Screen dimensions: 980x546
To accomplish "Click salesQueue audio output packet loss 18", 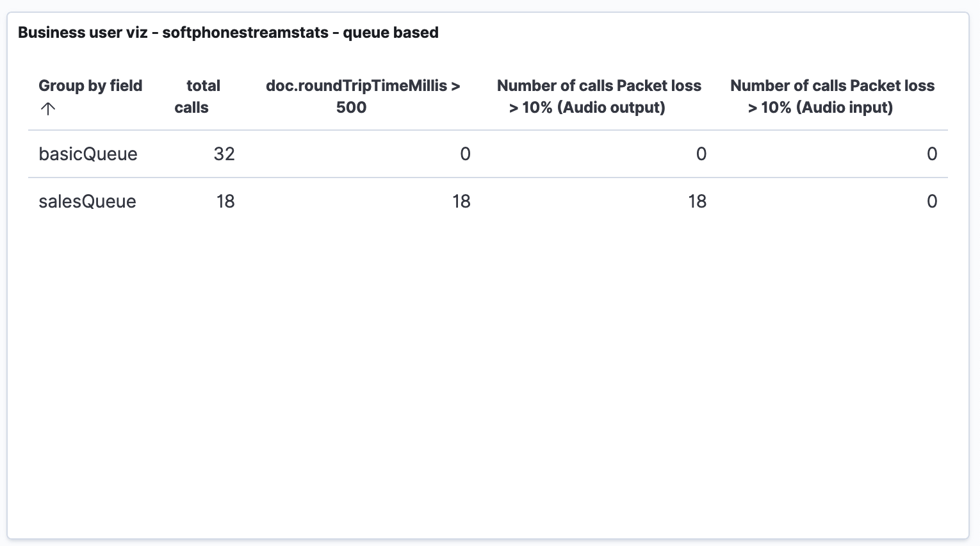I will tap(697, 201).
